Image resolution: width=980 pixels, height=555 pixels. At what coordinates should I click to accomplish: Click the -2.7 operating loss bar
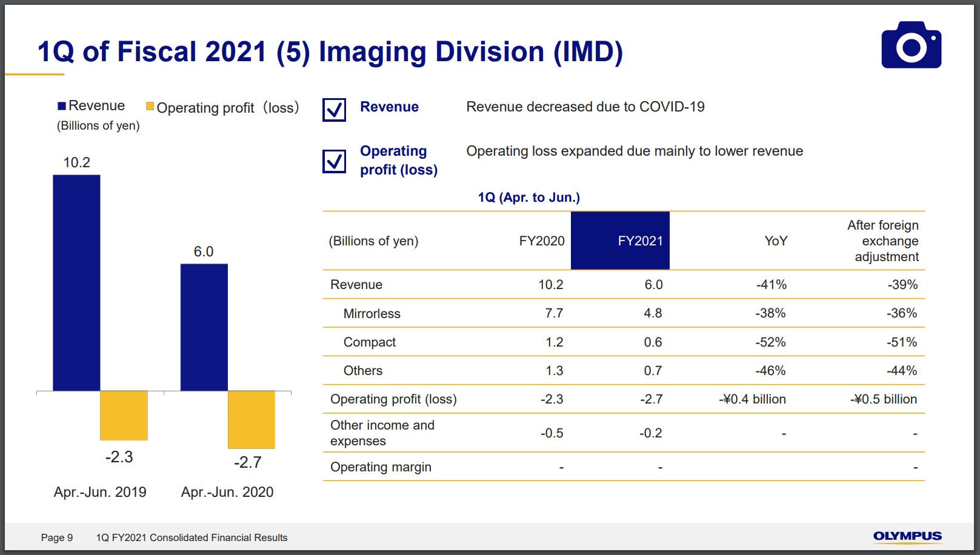click(x=252, y=420)
